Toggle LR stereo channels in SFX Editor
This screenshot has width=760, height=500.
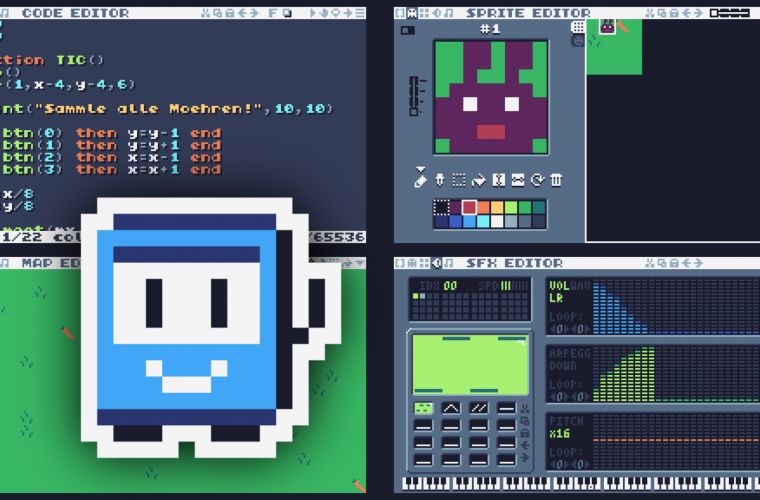tap(556, 299)
